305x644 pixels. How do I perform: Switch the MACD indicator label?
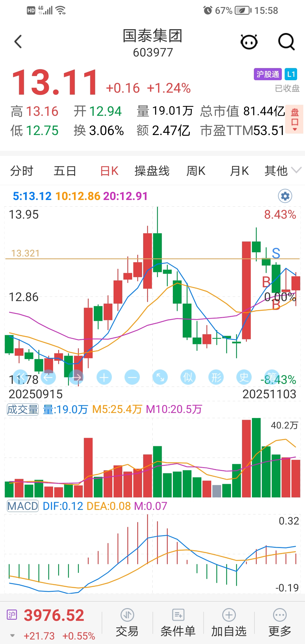23,506
